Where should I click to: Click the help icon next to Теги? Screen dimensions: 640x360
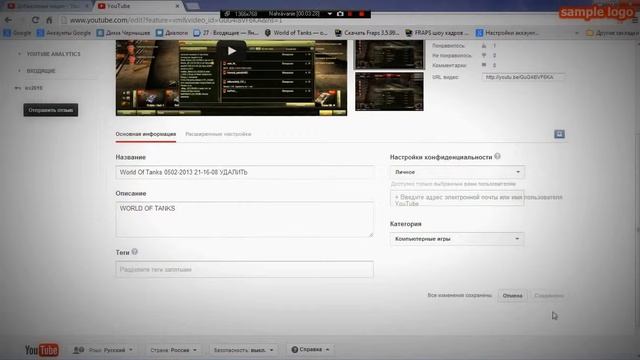click(135, 252)
